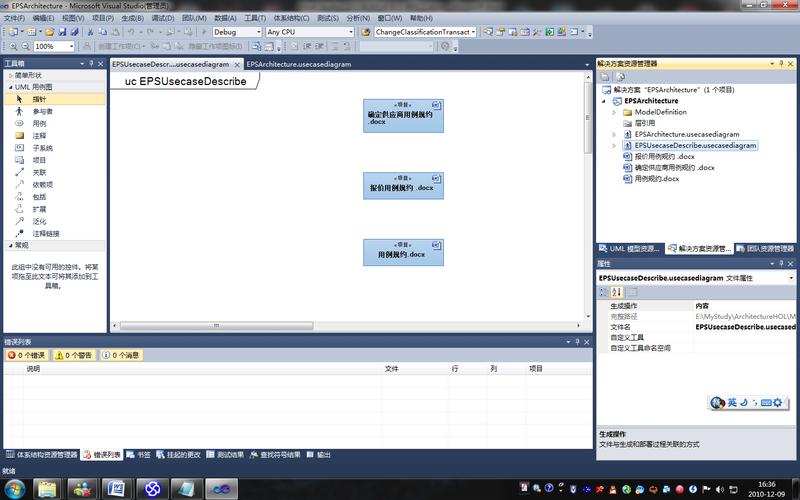Toggle the 0 个警告 warnings filter
Viewport: 800px width, 500px height.
point(73,355)
